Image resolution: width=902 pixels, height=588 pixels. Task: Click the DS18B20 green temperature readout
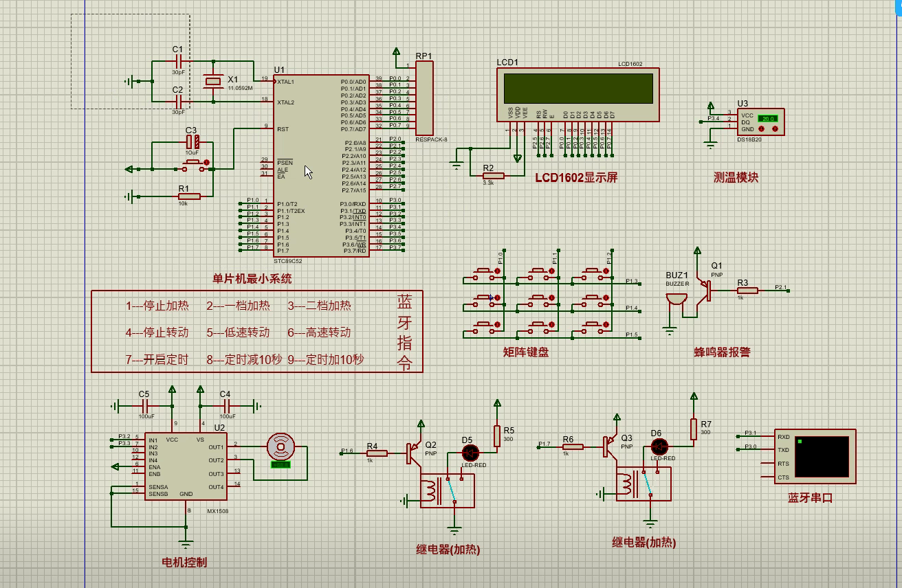point(768,118)
